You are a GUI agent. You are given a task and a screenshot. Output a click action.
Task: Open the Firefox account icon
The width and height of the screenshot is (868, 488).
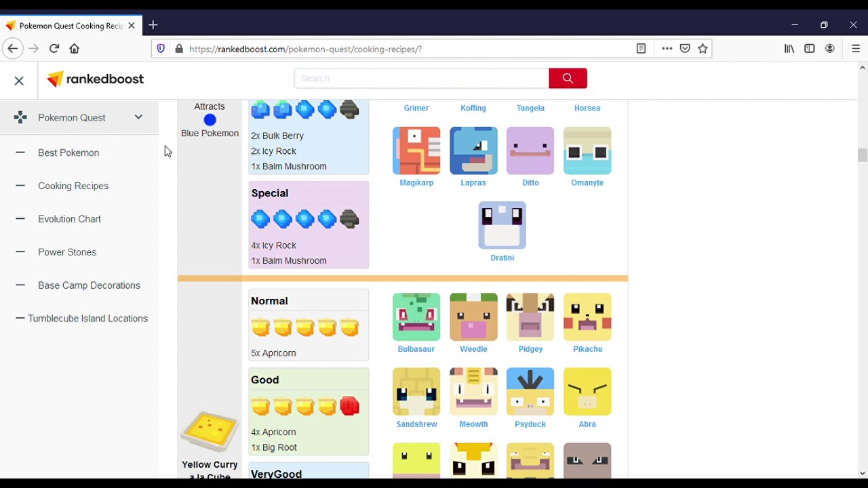[x=830, y=49]
